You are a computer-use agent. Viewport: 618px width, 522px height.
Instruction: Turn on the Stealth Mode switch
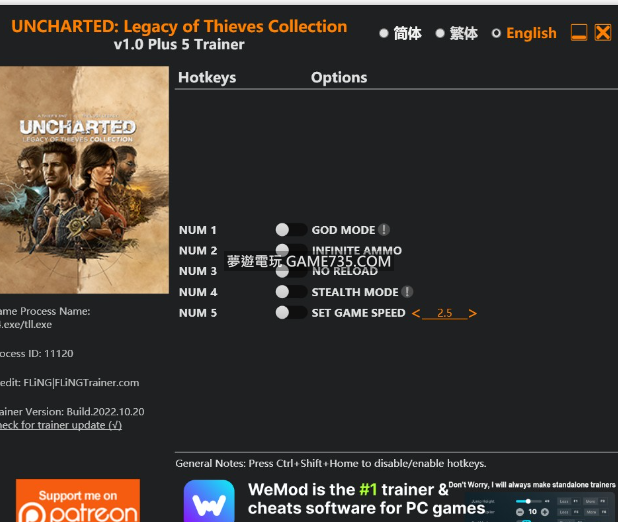[291, 292]
